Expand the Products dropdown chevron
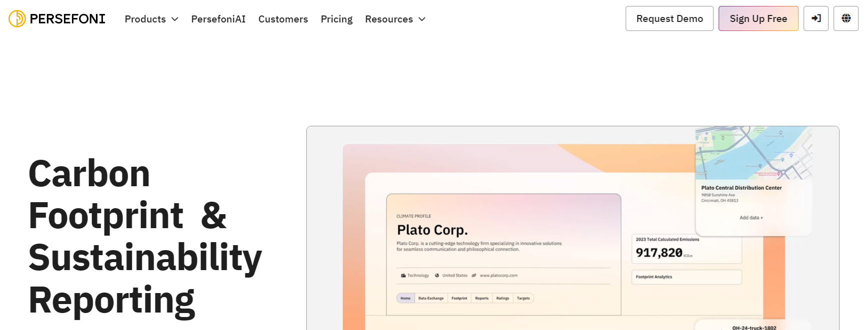Screen dimensions: 868x330 tap(175, 19)
